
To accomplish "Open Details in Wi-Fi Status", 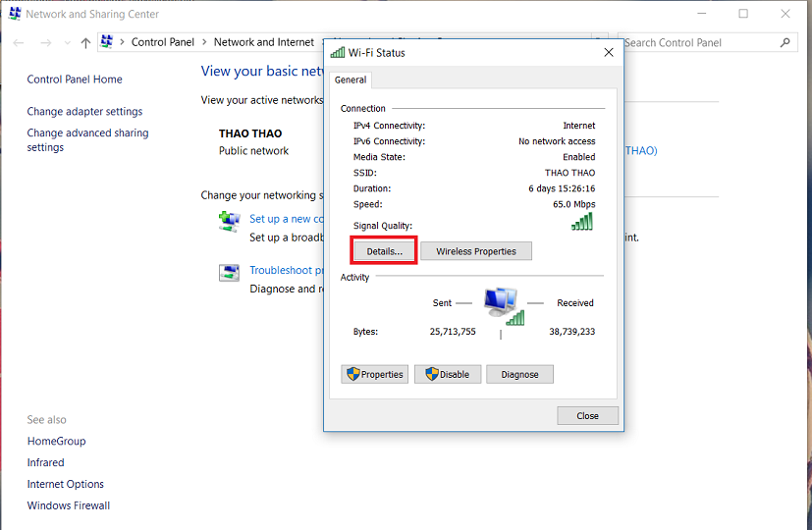I will [384, 251].
